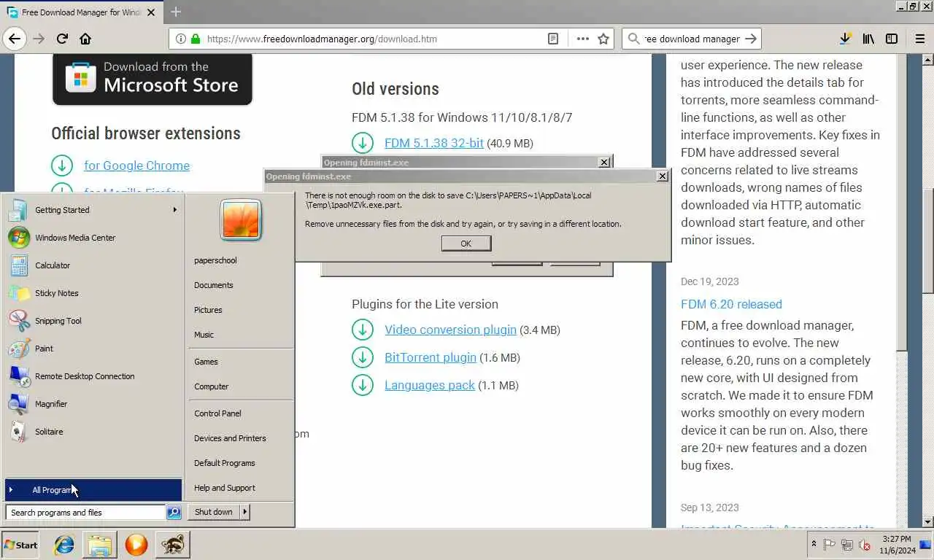Click the raccoon application icon on taskbar
934x560 pixels.
pos(173,544)
